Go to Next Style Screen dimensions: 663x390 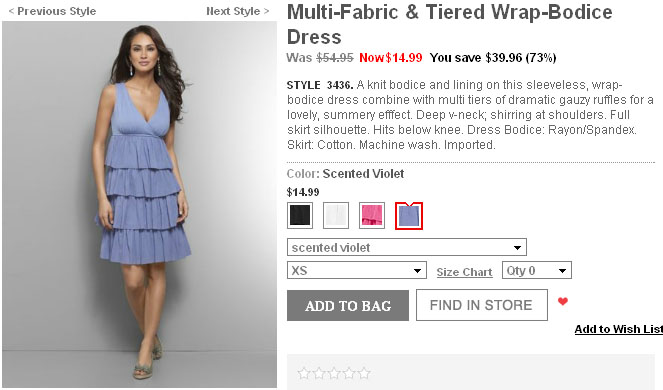(238, 11)
